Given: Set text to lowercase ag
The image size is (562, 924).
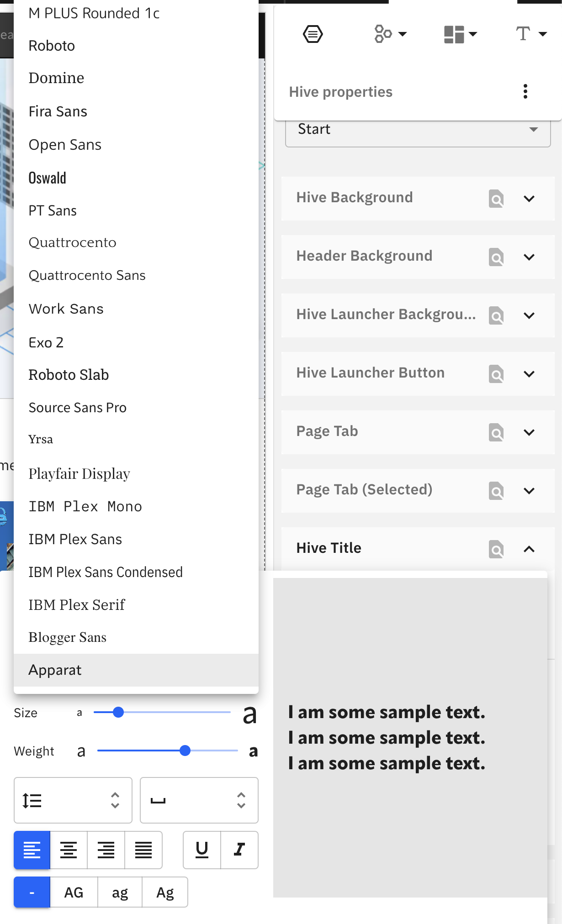Looking at the screenshot, I should 120,892.
